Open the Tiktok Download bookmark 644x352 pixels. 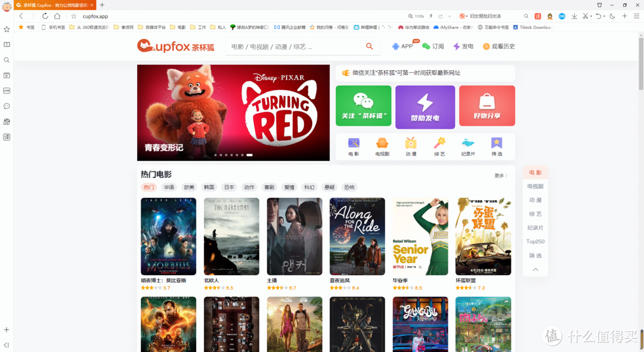click(x=532, y=27)
